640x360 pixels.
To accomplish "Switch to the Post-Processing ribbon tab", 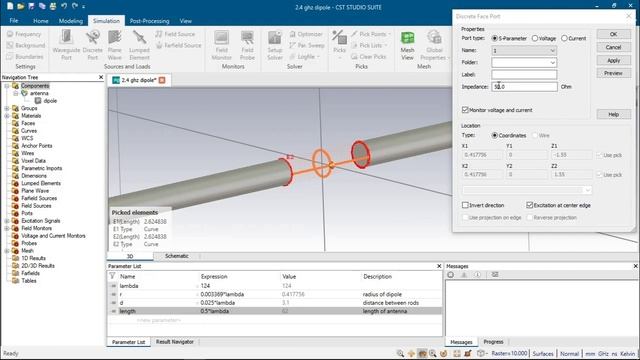I will [x=149, y=20].
